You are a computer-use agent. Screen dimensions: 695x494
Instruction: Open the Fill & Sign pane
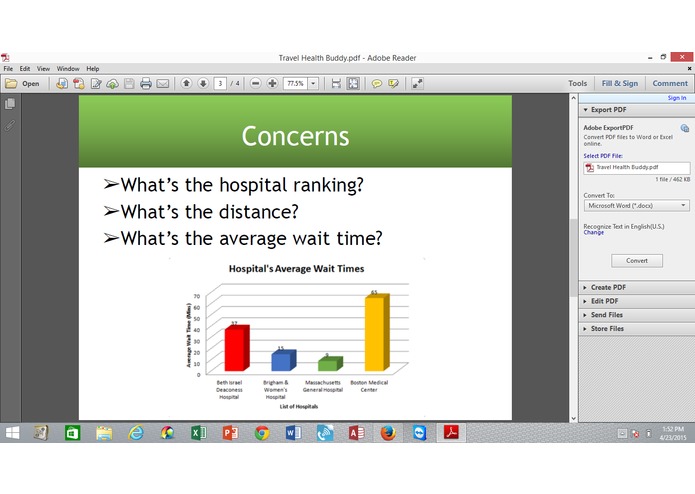tap(620, 83)
